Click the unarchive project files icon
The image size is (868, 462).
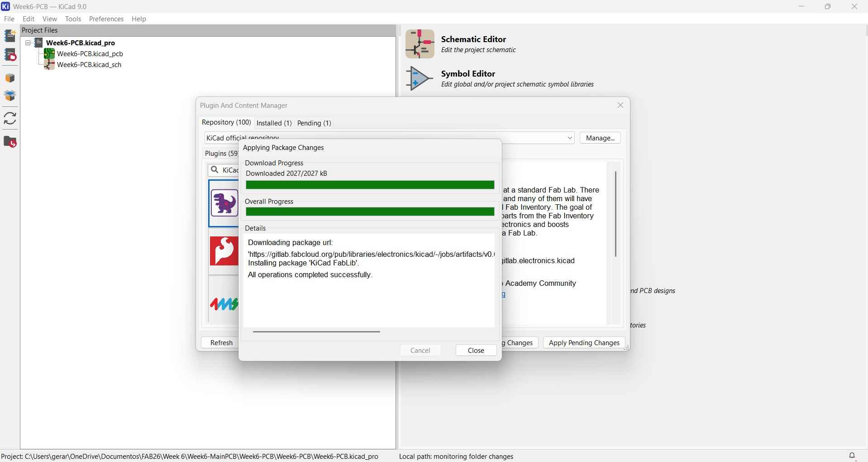pos(10,96)
